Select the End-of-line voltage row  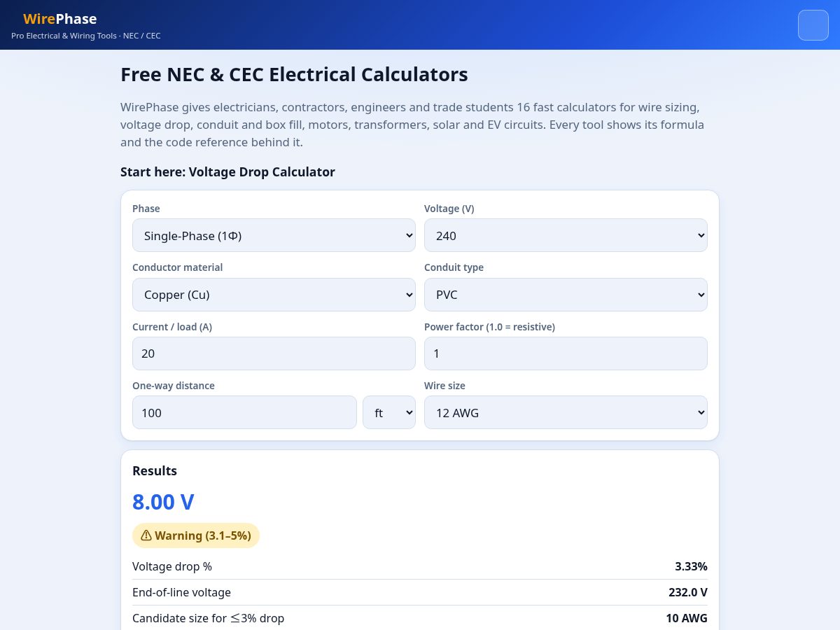[x=420, y=592]
